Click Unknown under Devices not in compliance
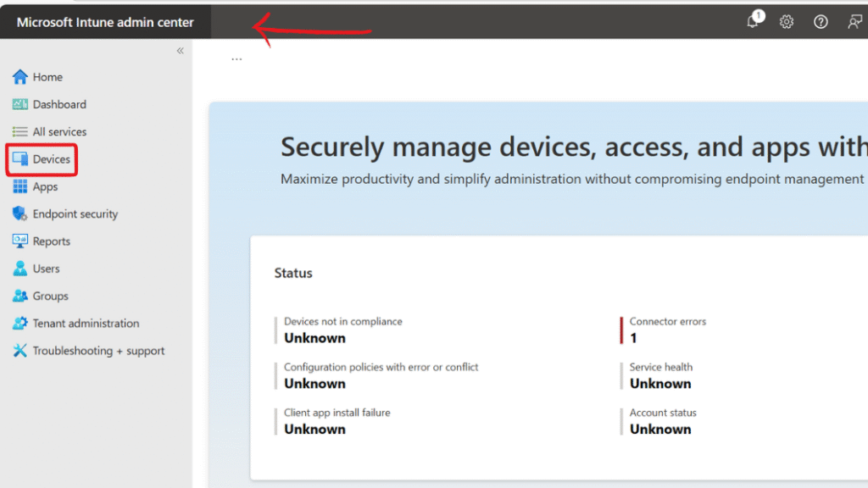868x488 pixels. click(x=314, y=338)
